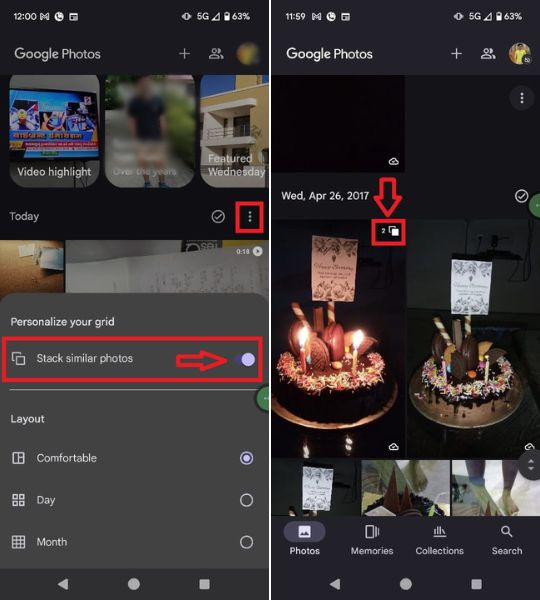Switch to the Search tab

[x=507, y=540]
